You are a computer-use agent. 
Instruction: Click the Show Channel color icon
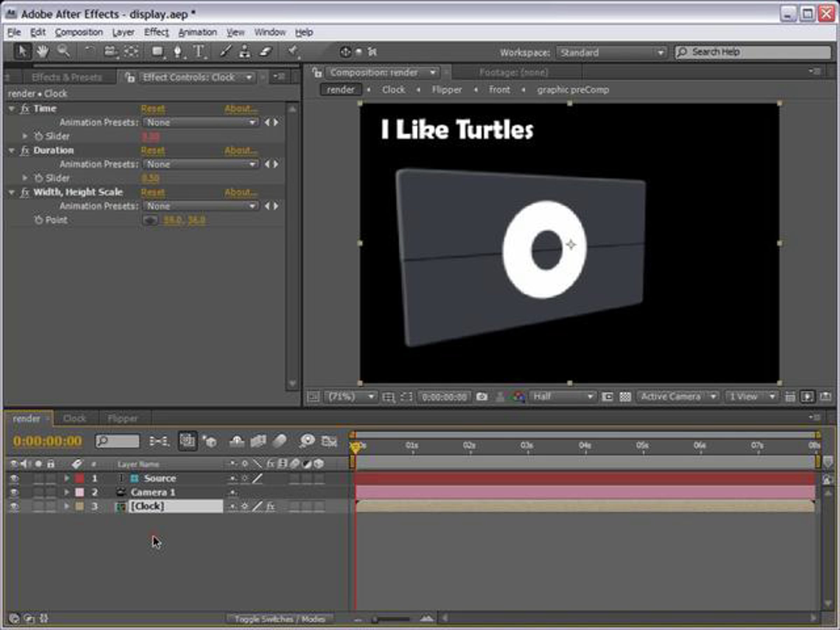519,397
